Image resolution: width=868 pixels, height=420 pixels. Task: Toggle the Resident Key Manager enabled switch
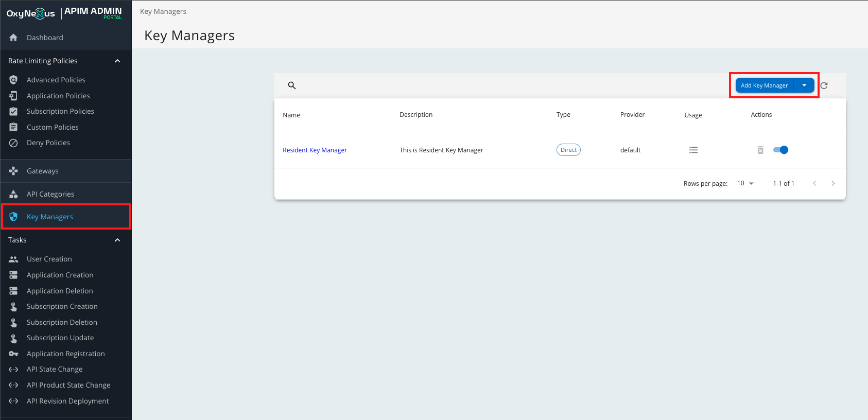point(780,150)
